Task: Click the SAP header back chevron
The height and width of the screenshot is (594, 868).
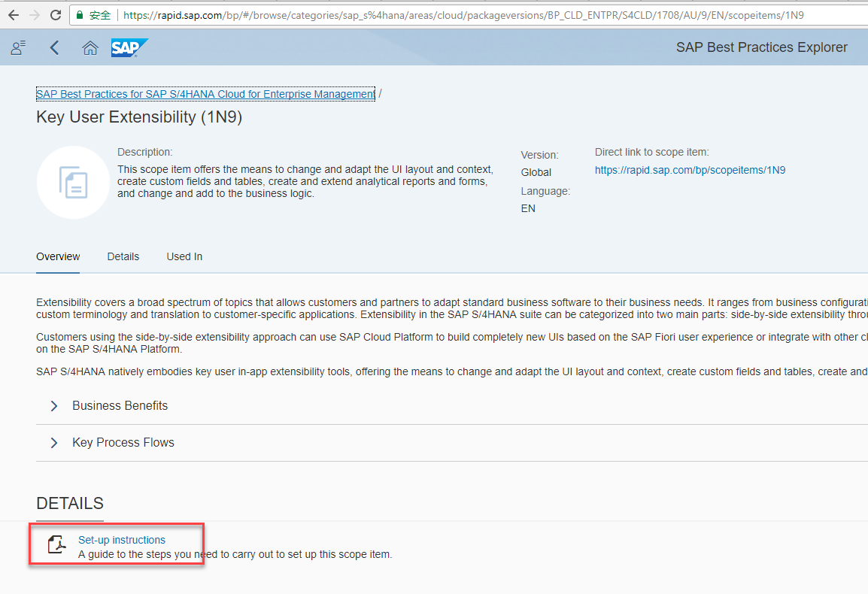Action: [x=54, y=48]
